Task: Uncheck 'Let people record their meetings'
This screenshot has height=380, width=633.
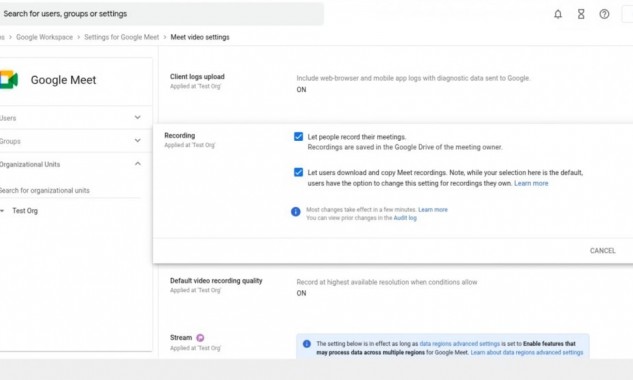Action: pyautogui.click(x=298, y=136)
